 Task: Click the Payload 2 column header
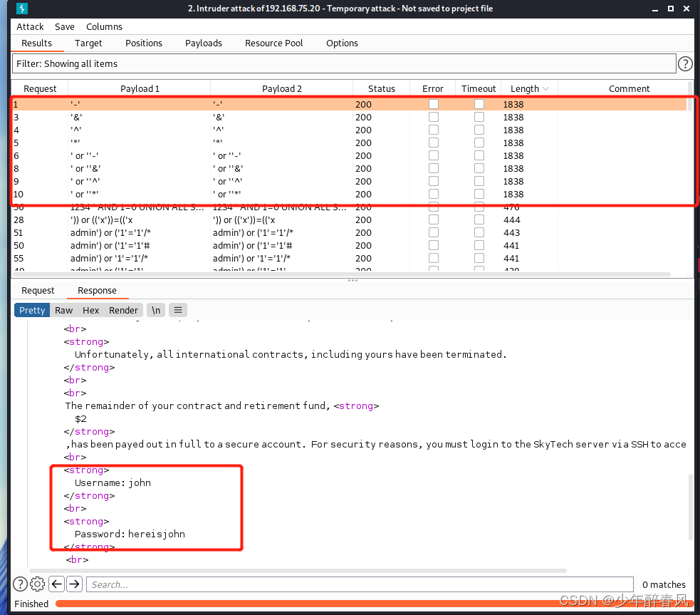click(x=282, y=89)
